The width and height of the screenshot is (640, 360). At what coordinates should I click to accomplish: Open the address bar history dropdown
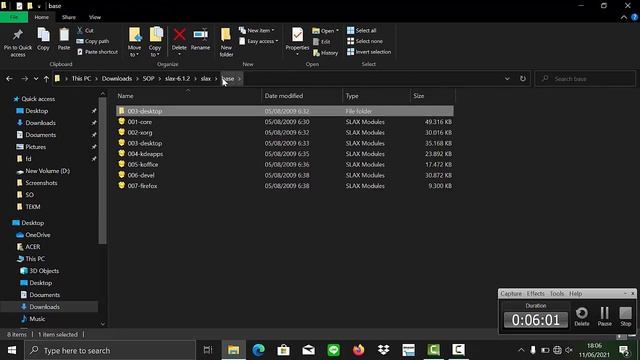(x=507, y=79)
